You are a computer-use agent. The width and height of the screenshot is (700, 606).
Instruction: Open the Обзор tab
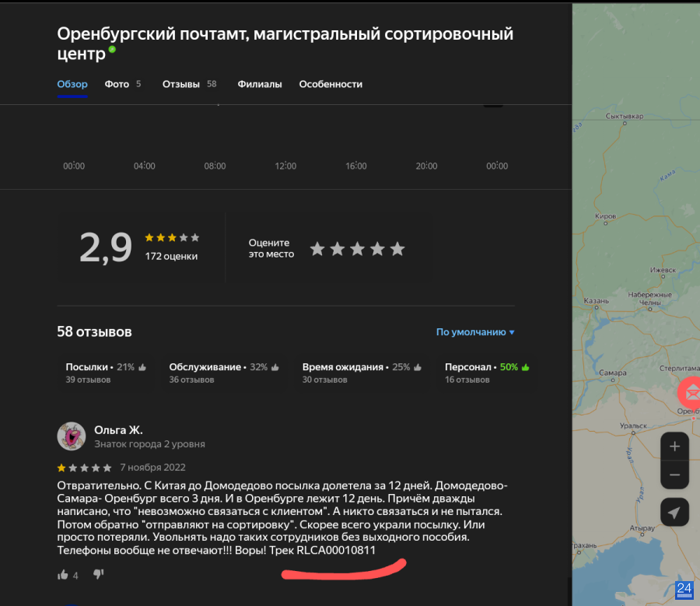point(72,84)
